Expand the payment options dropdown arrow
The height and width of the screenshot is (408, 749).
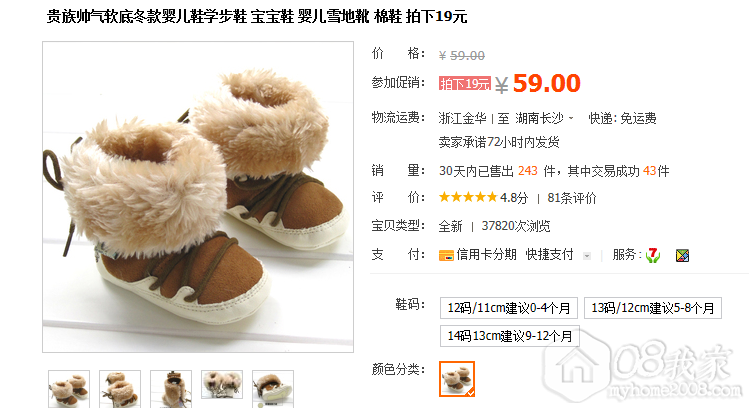pos(587,256)
